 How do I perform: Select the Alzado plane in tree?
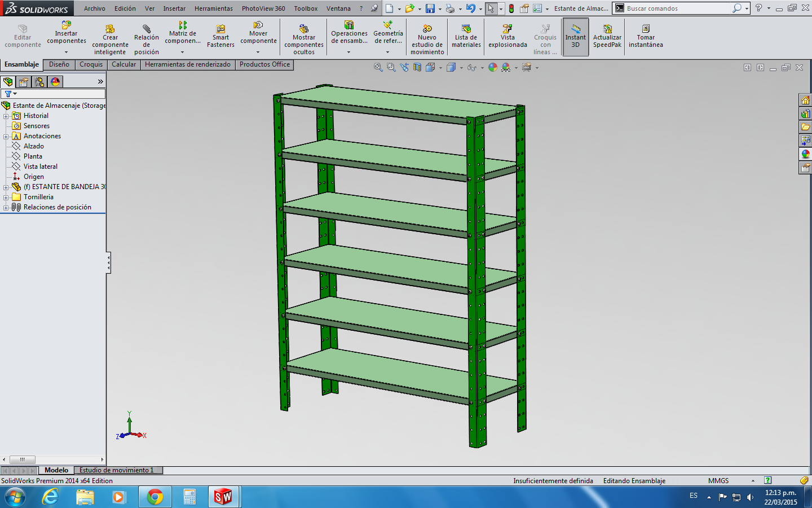click(x=34, y=146)
